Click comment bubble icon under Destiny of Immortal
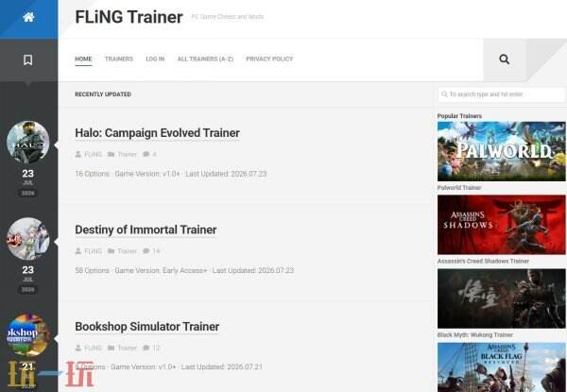The height and width of the screenshot is (392, 567). [146, 251]
